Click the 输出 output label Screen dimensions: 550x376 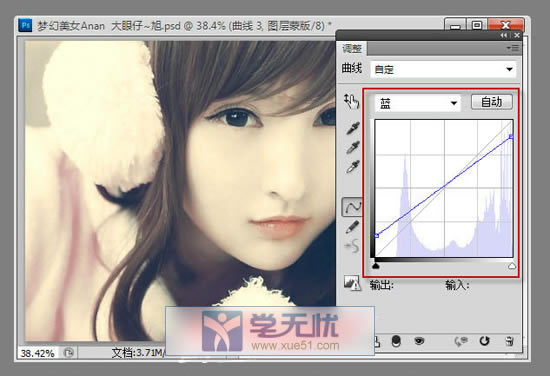click(x=382, y=285)
